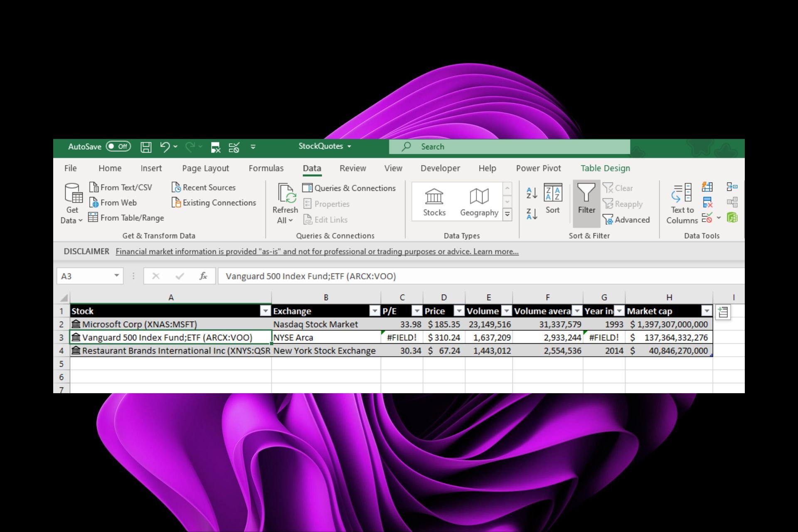
Task: Click the Search box in title bar
Action: (509, 147)
